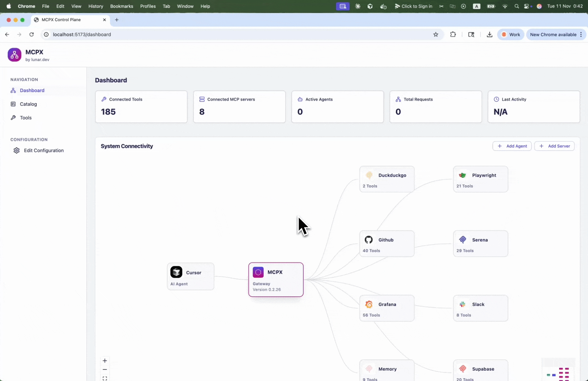Zoom out of the connectivity map
588x381 pixels.
point(105,369)
